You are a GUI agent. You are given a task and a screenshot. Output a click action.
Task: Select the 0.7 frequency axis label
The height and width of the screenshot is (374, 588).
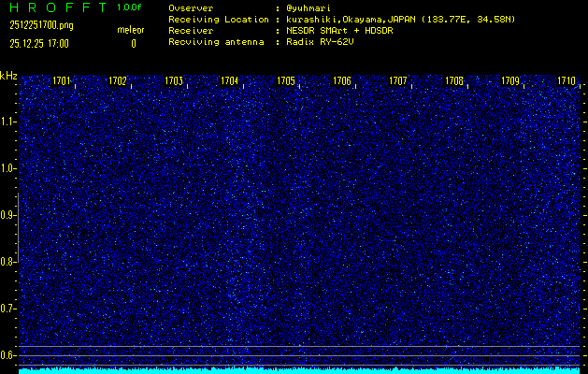[8, 309]
